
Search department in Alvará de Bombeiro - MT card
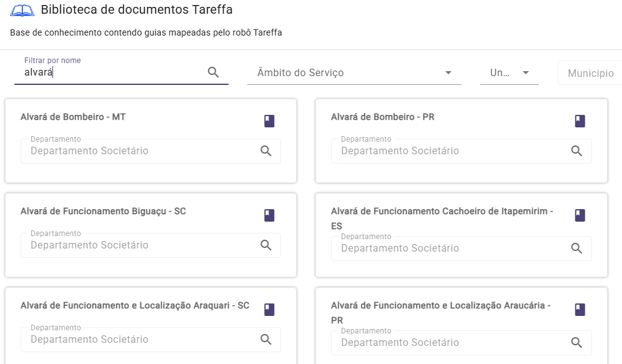tap(266, 151)
